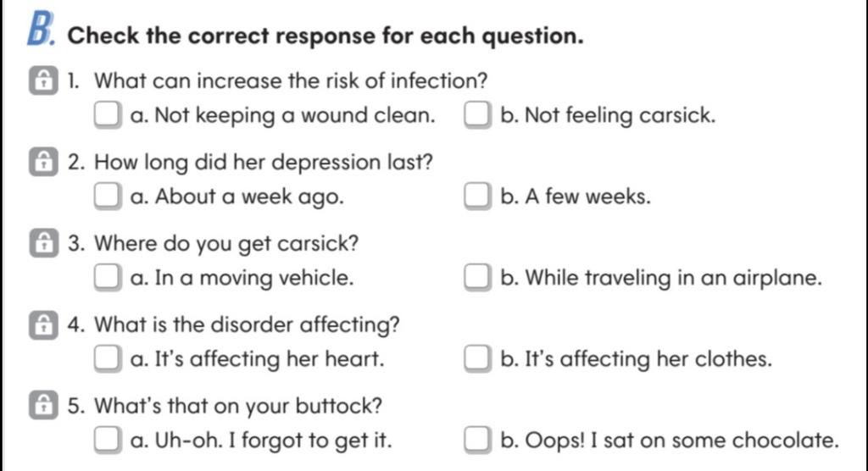868x471 pixels.
Task: Click the lock icon beside question 4
Action: [x=43, y=325]
